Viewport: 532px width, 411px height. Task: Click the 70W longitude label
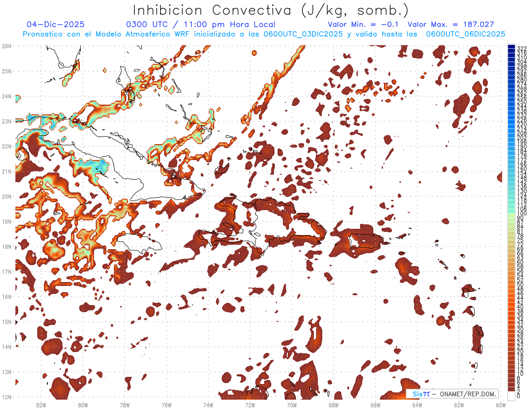click(292, 405)
